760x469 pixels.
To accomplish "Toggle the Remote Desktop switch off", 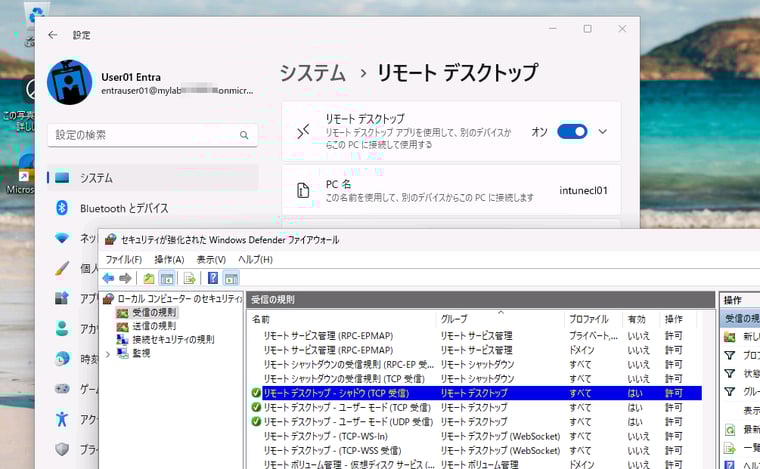I will pos(572,131).
